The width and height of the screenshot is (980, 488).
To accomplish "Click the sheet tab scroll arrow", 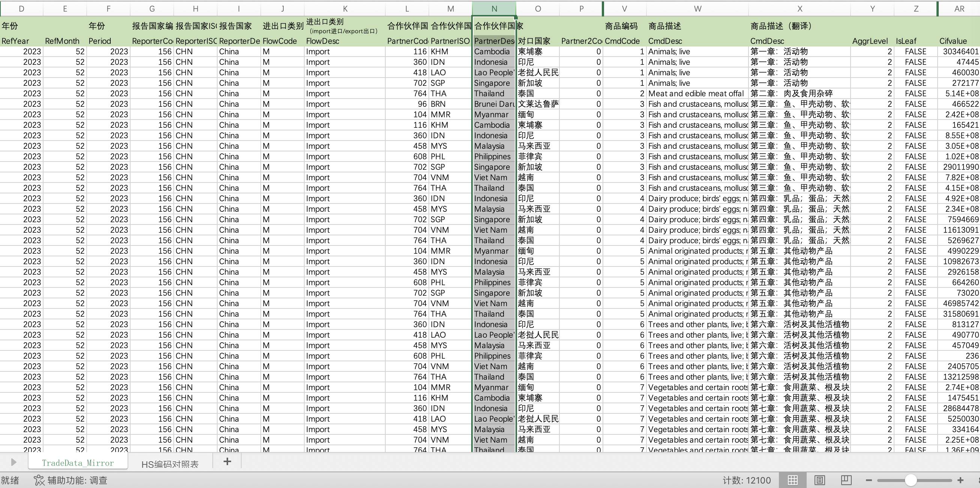I will point(14,462).
